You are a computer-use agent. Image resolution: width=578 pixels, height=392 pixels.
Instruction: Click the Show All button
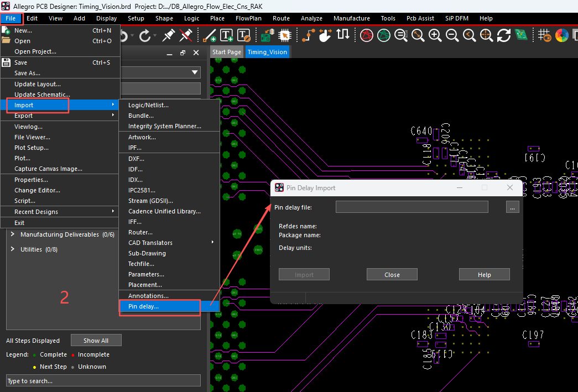coord(96,341)
